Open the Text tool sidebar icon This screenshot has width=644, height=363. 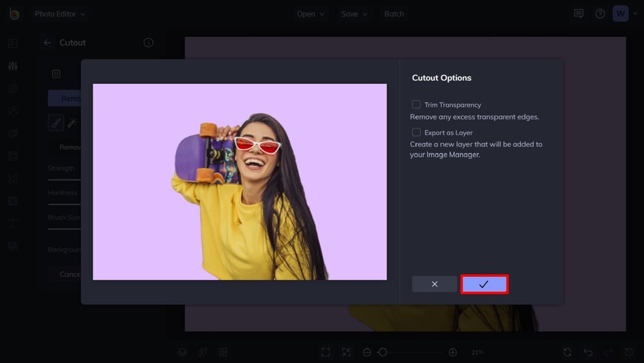[13, 223]
